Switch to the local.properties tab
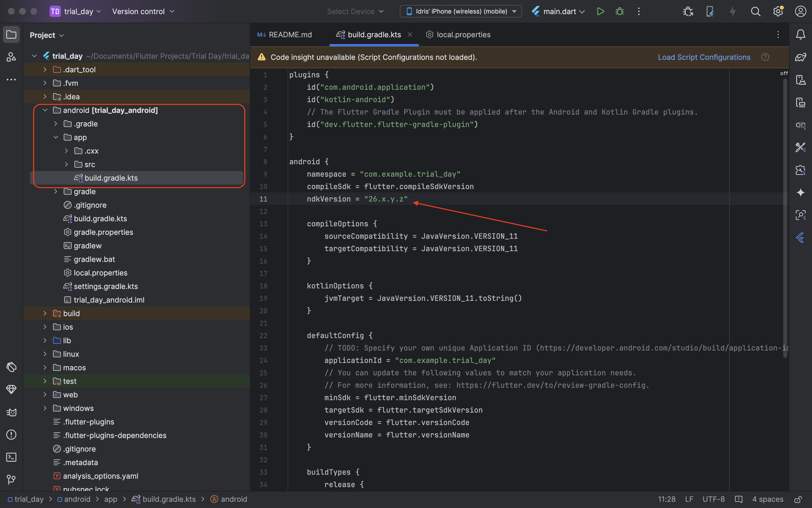812x508 pixels. (x=458, y=35)
